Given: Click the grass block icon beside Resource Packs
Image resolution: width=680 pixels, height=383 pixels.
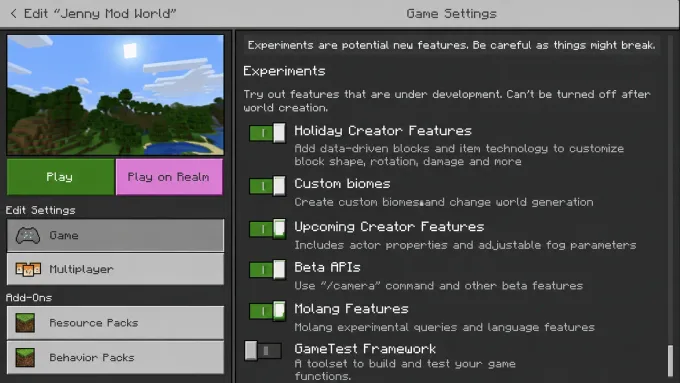Looking at the screenshot, I should [x=25, y=323].
